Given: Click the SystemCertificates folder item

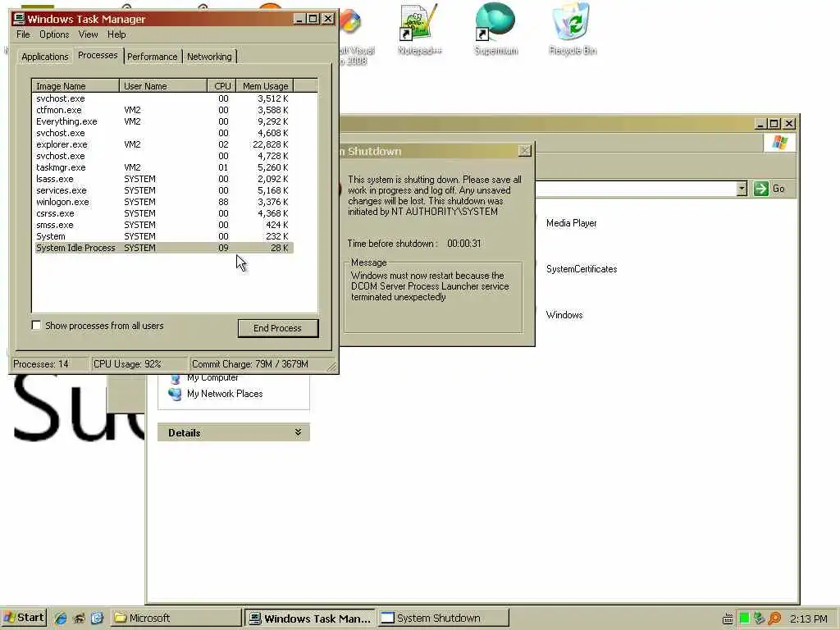Looking at the screenshot, I should (582, 269).
